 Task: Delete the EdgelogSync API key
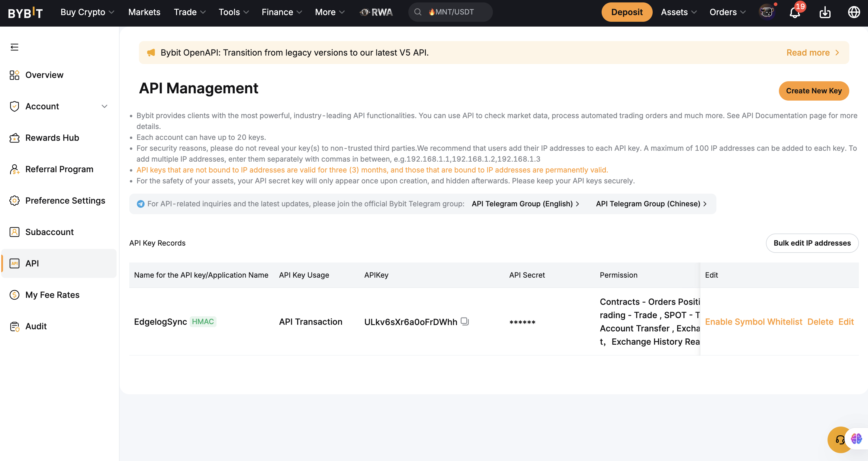[820, 321]
